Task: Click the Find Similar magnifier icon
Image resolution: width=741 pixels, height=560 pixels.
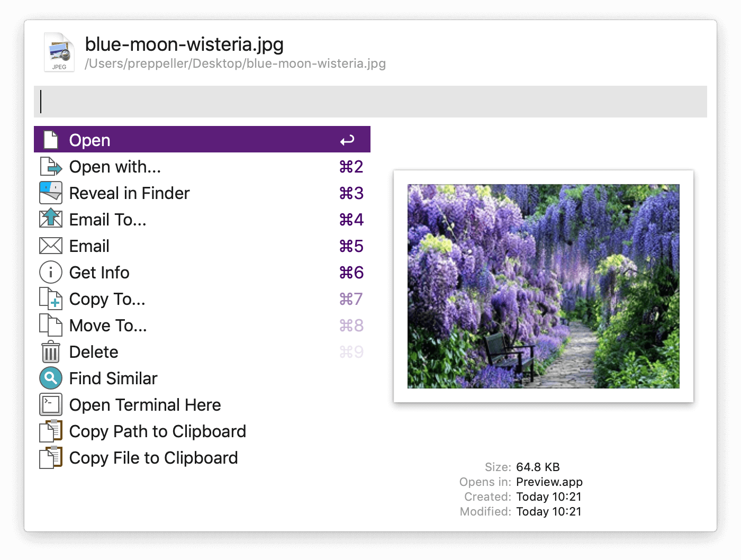Action: click(50, 378)
